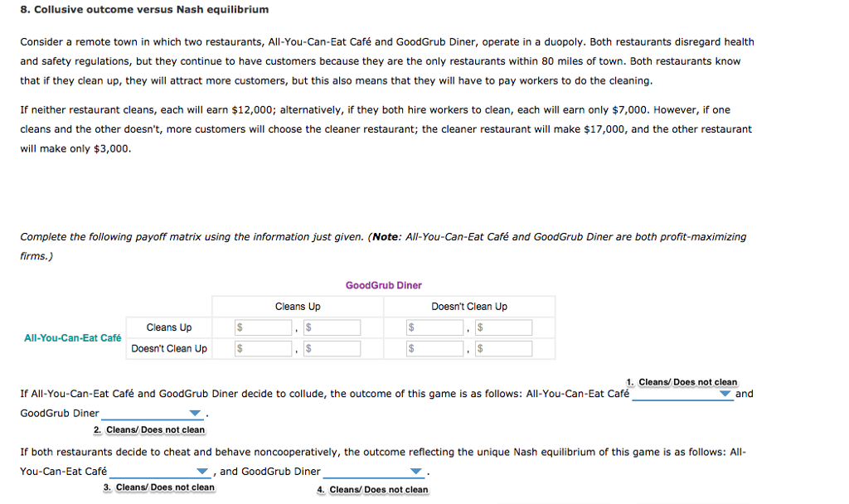Click GoodGrub payoff field: Café doesn't clean, GoodGrub cleans
The width and height of the screenshot is (849, 504).
332,349
